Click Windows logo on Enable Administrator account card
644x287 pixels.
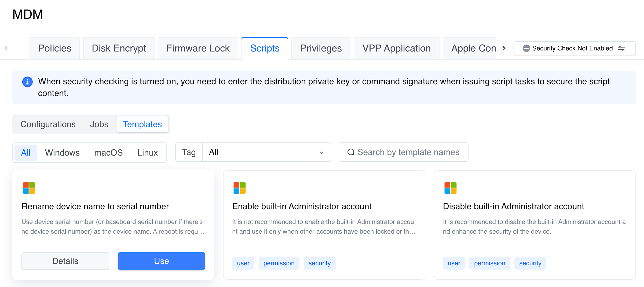pyautogui.click(x=240, y=188)
